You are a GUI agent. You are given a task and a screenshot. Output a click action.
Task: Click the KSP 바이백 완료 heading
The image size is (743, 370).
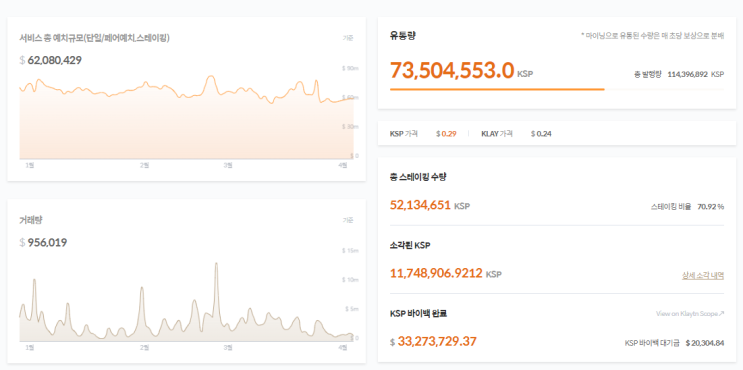click(418, 314)
